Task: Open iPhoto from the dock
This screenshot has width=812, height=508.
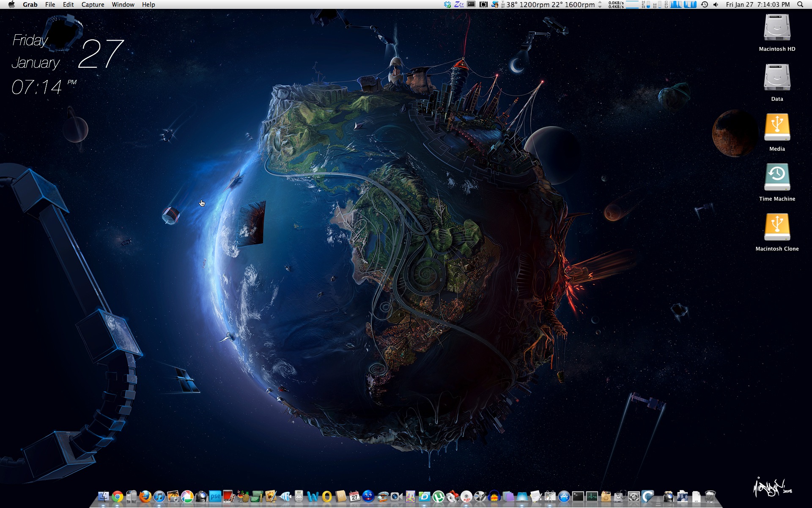Action: (x=173, y=496)
